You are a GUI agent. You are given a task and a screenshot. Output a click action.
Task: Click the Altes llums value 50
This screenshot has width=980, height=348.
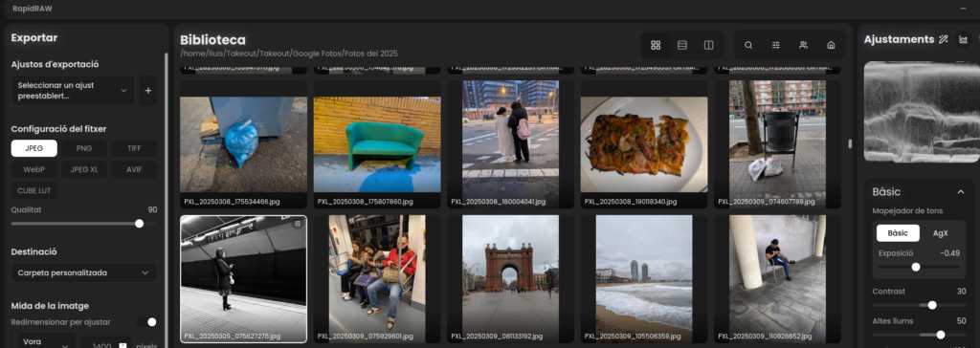pyautogui.click(x=961, y=320)
